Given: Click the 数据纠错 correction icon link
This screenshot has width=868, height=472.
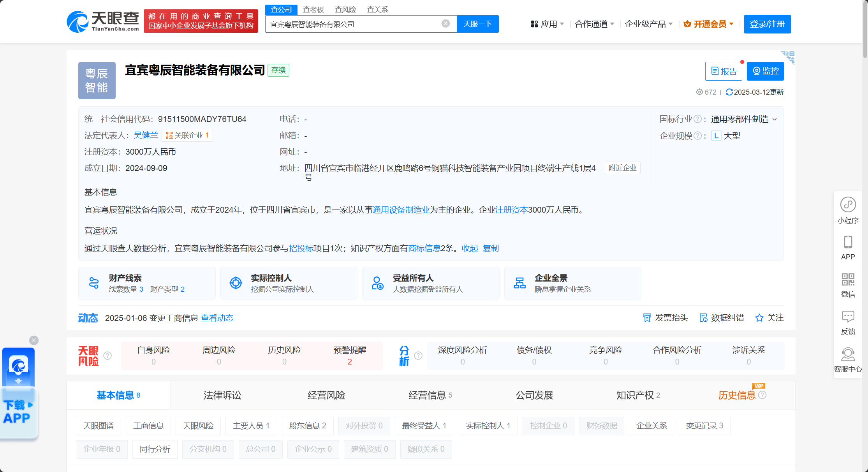Looking at the screenshot, I should click(722, 318).
